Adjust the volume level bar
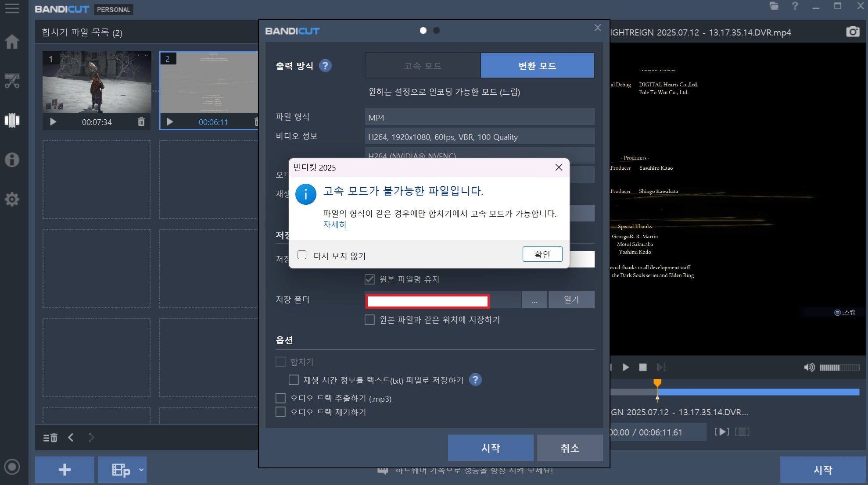The image size is (868, 485). 839,367
